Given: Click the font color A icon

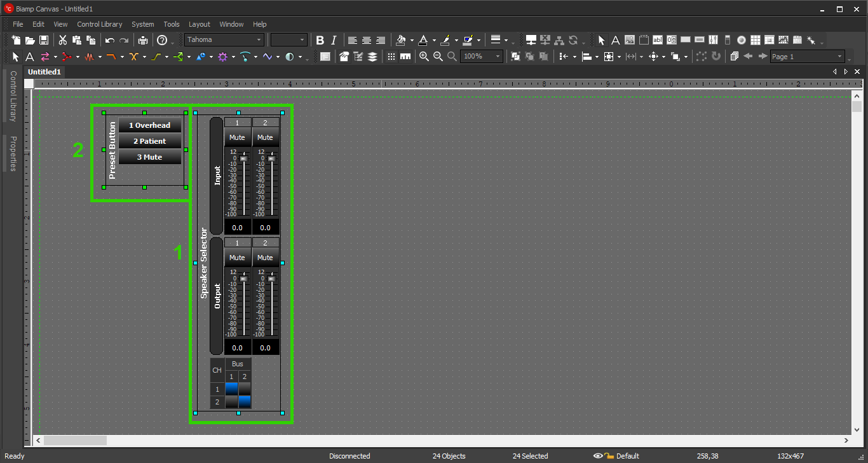Looking at the screenshot, I should point(423,40).
